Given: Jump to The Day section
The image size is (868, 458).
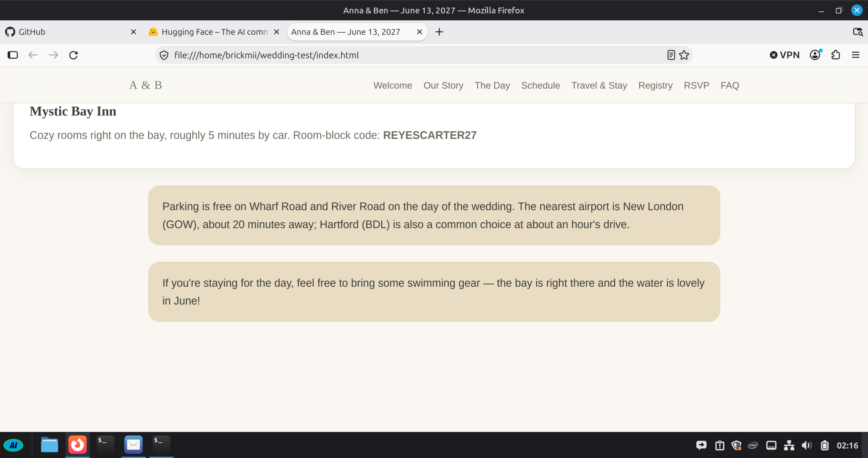Looking at the screenshot, I should (492, 85).
